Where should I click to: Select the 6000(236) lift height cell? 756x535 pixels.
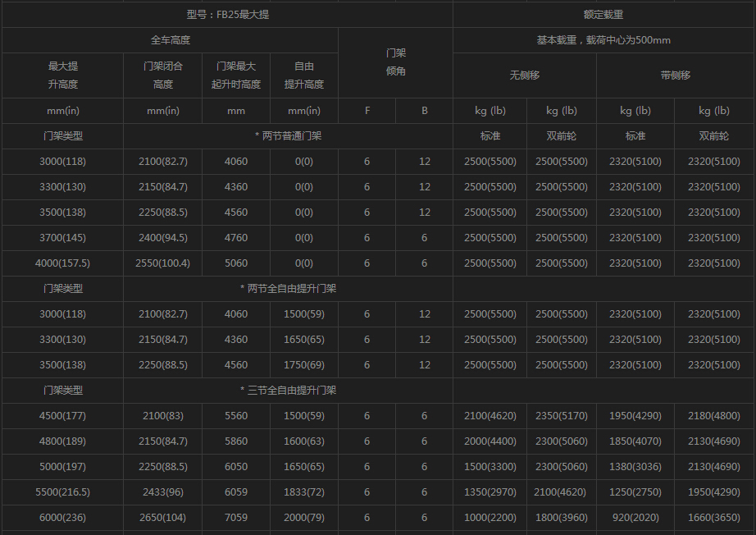pyautogui.click(x=62, y=518)
